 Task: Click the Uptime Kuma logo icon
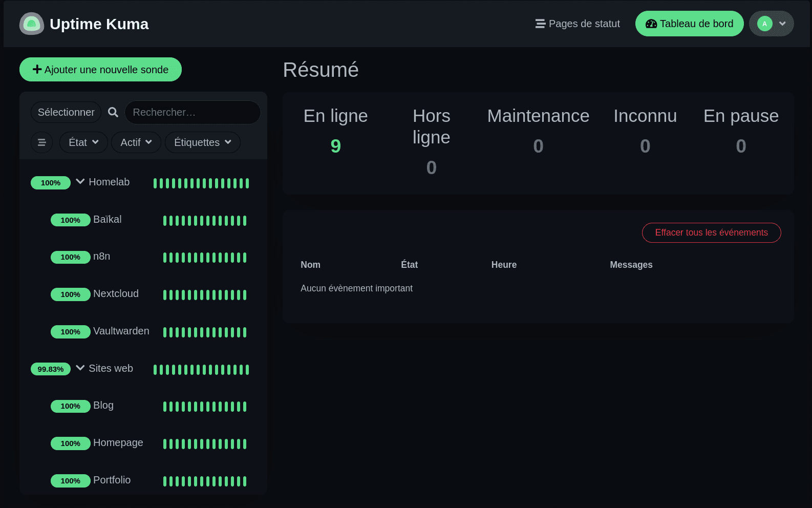[x=32, y=24]
